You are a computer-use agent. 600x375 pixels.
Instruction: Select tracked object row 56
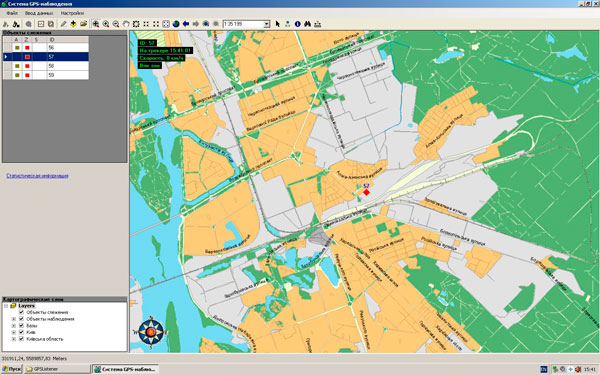coord(46,47)
